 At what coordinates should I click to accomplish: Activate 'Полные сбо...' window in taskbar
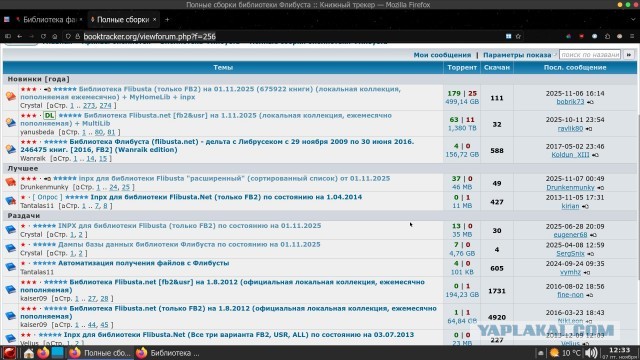pos(100,353)
